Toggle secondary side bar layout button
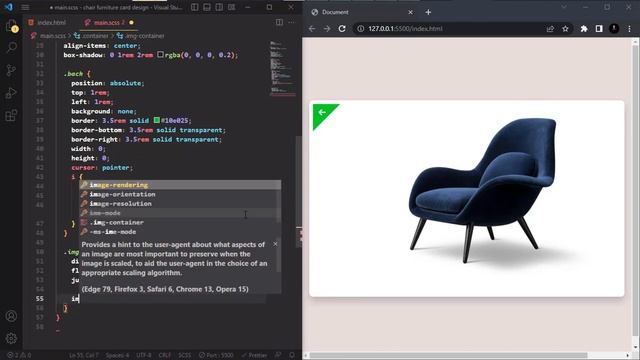This screenshot has width=640, height=360. click(x=219, y=7)
